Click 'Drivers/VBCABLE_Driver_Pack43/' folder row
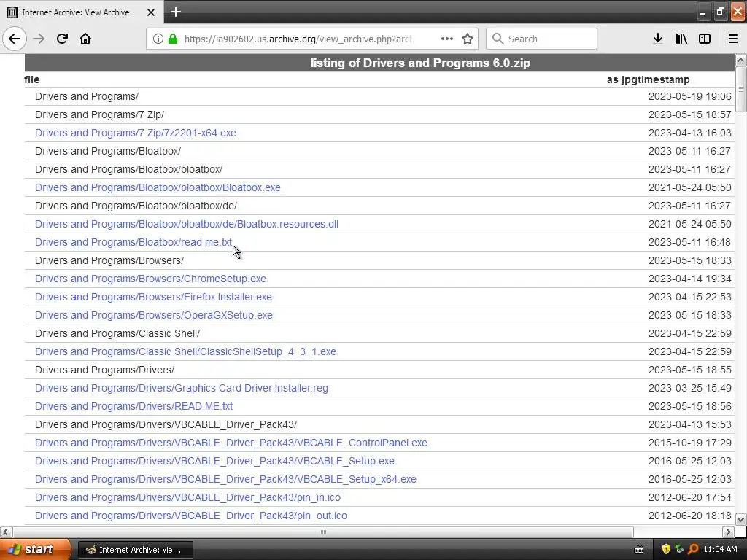 (166, 425)
